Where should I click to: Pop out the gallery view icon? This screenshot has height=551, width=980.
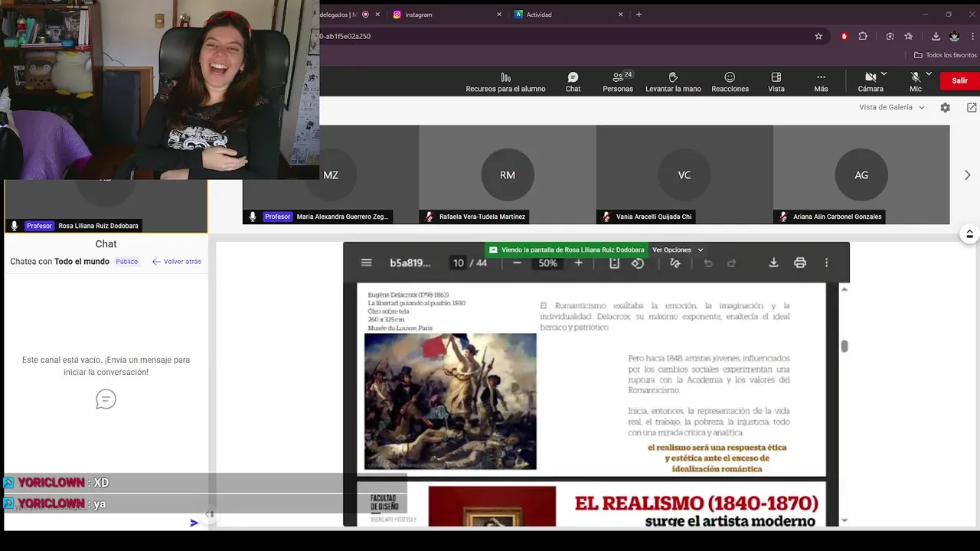pos(972,108)
